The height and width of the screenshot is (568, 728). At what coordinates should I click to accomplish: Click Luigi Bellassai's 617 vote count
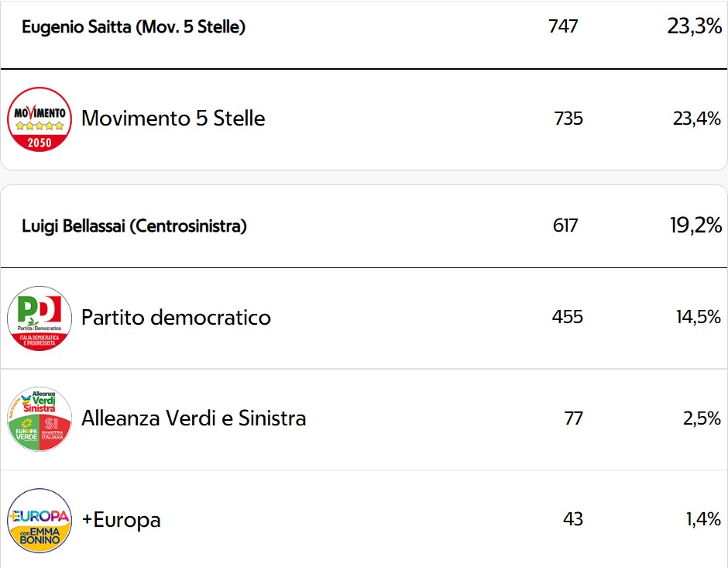click(x=565, y=225)
